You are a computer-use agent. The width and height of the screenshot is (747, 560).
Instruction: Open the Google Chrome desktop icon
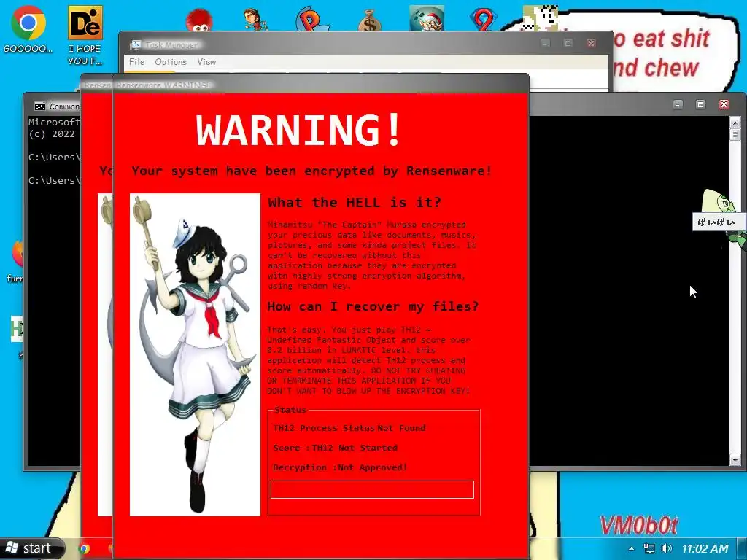(x=28, y=23)
